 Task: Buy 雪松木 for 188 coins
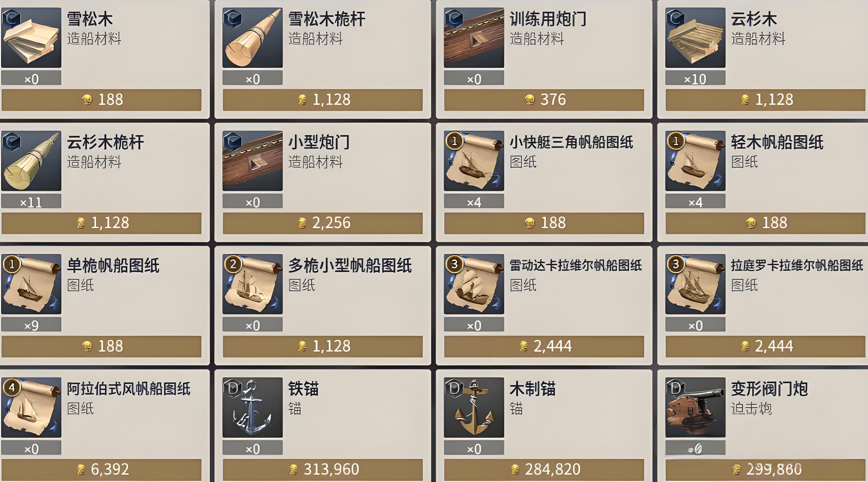pos(101,100)
